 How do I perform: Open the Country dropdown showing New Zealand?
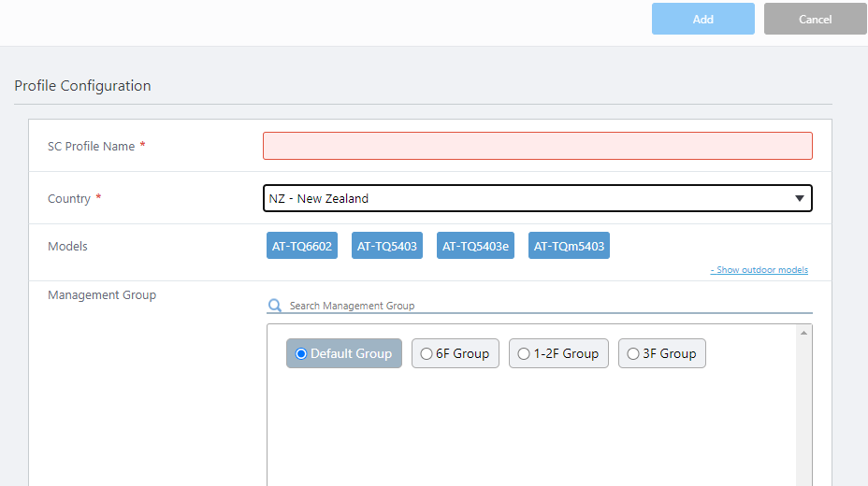[x=537, y=198]
